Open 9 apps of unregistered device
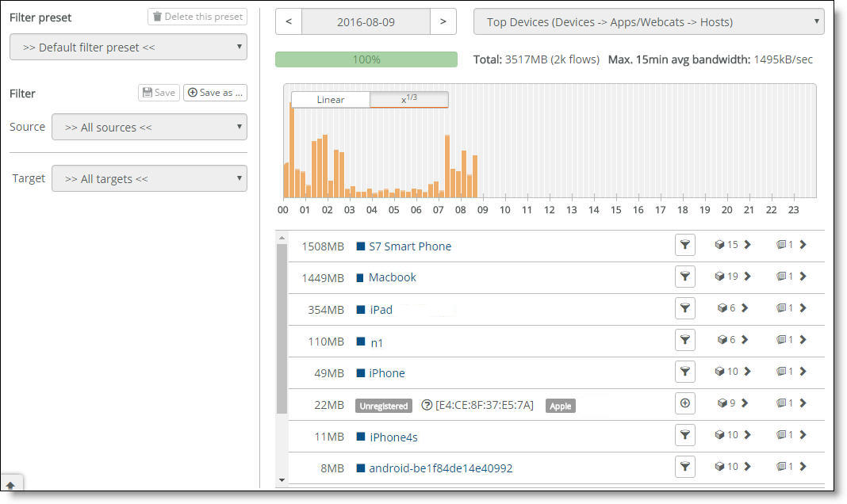Screen dimensions: 847x504 click(733, 403)
